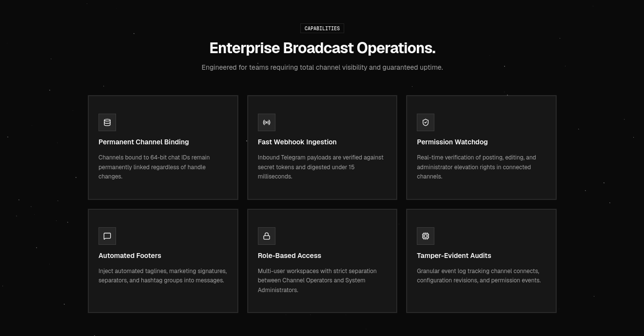Viewport: 644px width, 336px height.
Task: Click the description about injecting automated taglines
Action: click(x=163, y=276)
